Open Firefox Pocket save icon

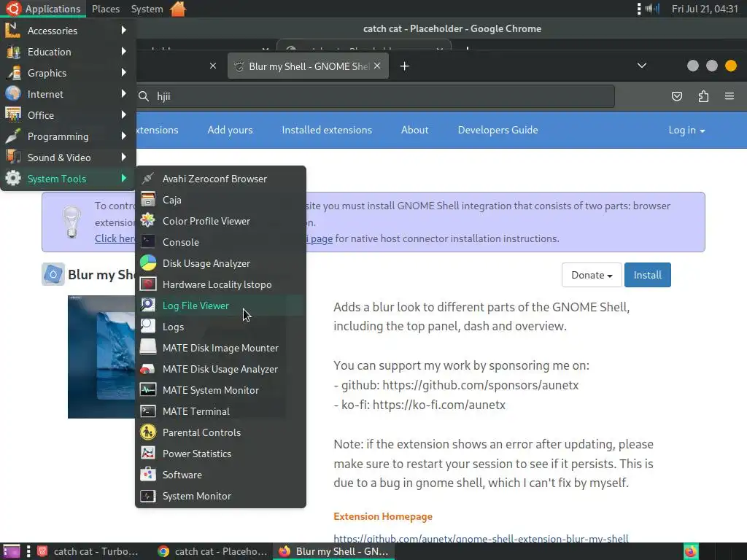(676, 96)
